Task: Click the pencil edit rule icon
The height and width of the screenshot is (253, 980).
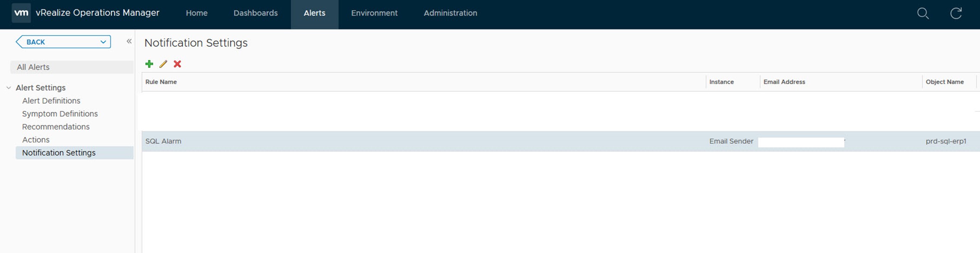Action: tap(163, 64)
